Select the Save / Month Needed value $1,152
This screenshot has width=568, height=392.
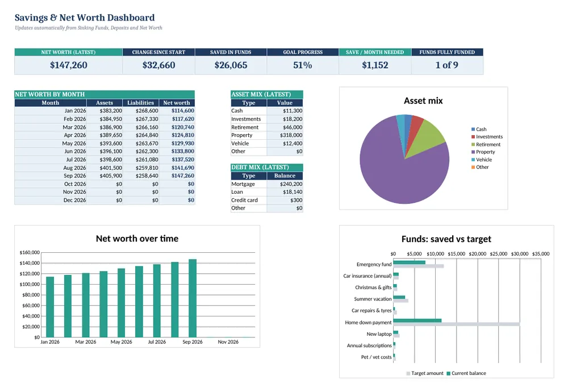(x=375, y=65)
